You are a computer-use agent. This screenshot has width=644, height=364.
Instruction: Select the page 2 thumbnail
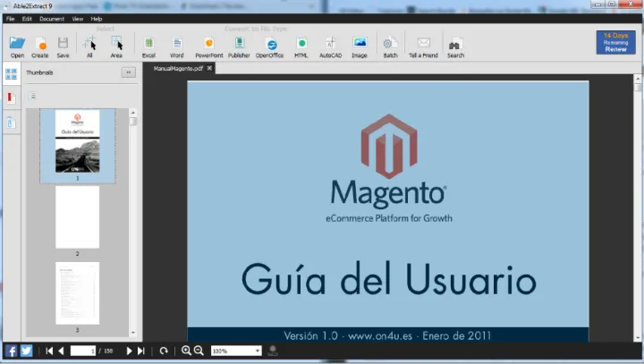77,217
